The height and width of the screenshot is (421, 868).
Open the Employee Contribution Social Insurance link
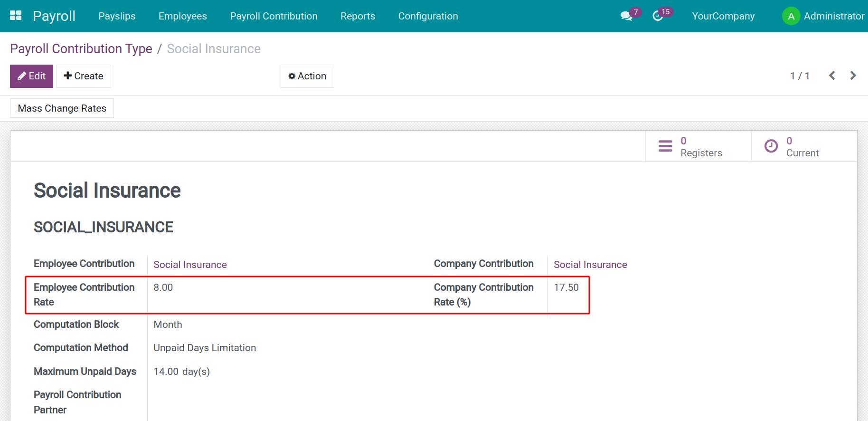point(190,265)
